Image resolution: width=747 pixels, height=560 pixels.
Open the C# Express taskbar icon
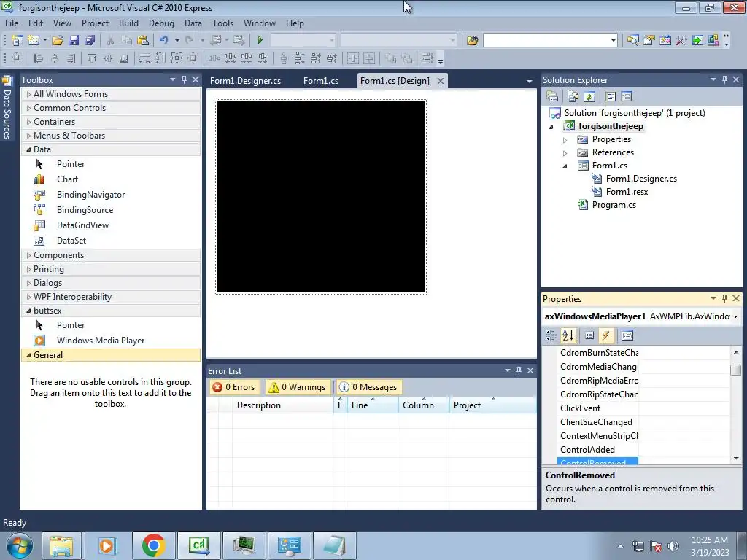click(x=198, y=545)
